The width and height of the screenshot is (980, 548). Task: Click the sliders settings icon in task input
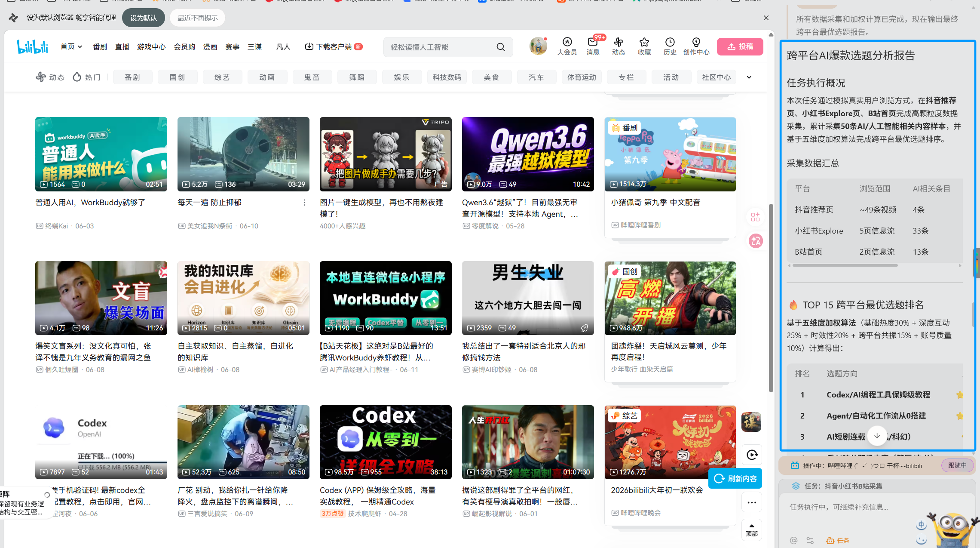(810, 540)
